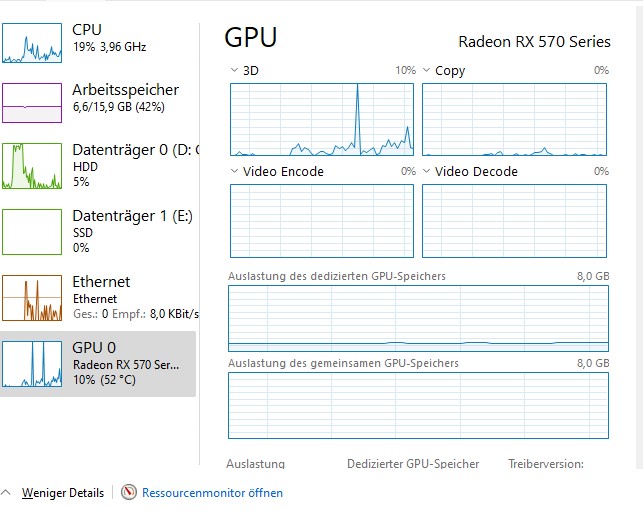This screenshot has width=643, height=511.
Task: Select Datenträger 0 HDD graph thumbnail
Action: click(32, 166)
